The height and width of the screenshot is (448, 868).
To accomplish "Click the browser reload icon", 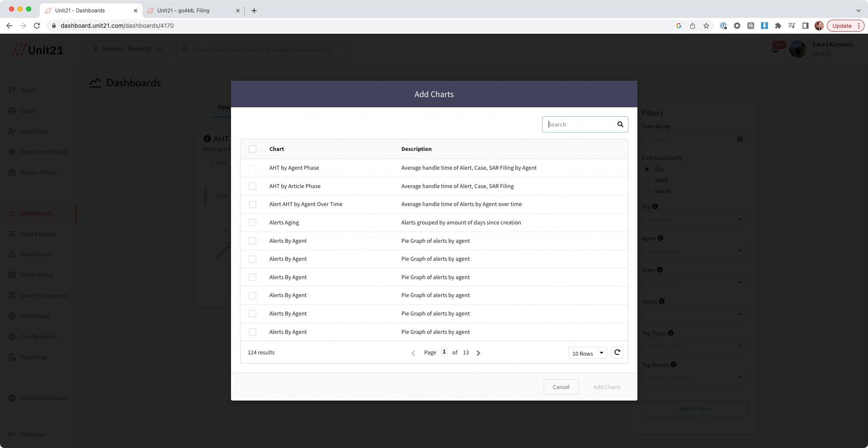I will 37,26.
